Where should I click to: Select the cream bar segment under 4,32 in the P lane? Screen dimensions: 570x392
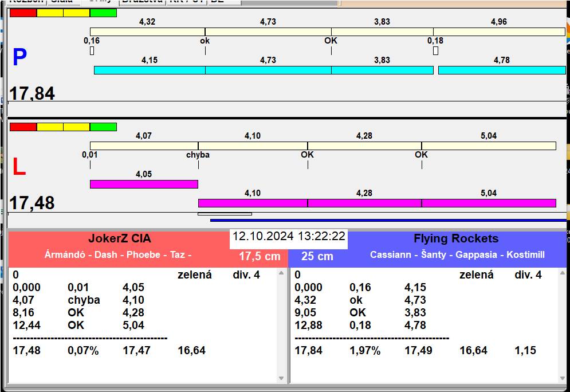pos(147,32)
